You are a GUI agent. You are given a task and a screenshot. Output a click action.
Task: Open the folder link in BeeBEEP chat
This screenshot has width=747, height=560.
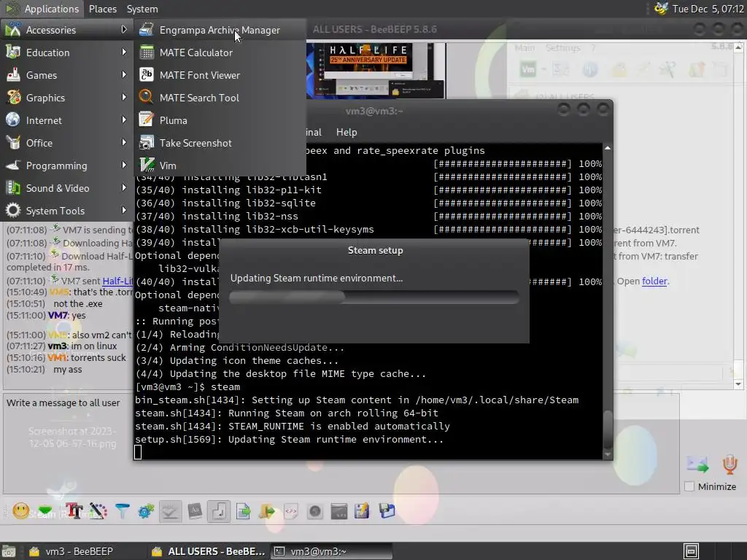[x=654, y=281]
